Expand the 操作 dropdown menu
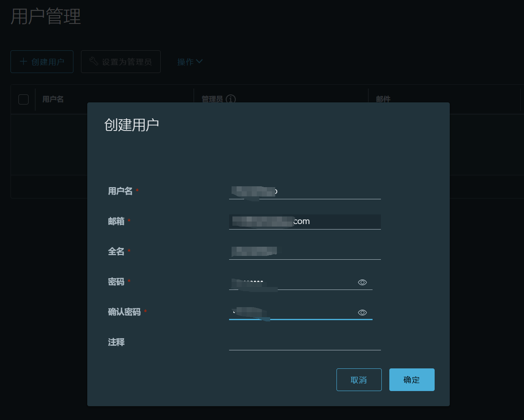Viewport: 524px width, 420px height. click(190, 62)
